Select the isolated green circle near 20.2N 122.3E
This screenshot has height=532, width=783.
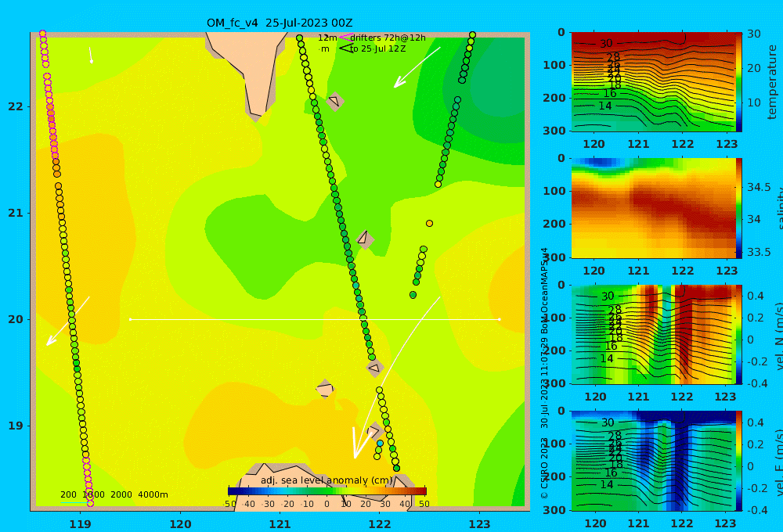413,295
